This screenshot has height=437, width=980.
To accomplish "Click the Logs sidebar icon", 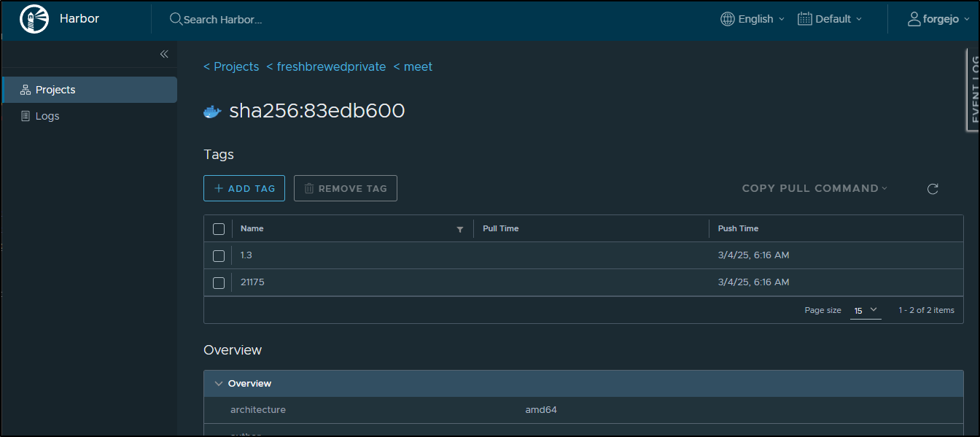I will click(26, 116).
